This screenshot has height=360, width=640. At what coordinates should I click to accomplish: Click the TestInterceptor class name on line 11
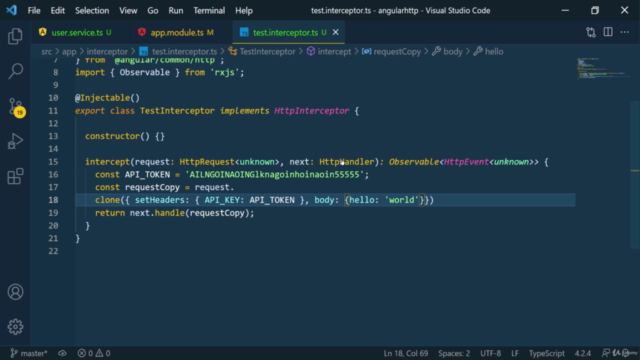coord(177,111)
